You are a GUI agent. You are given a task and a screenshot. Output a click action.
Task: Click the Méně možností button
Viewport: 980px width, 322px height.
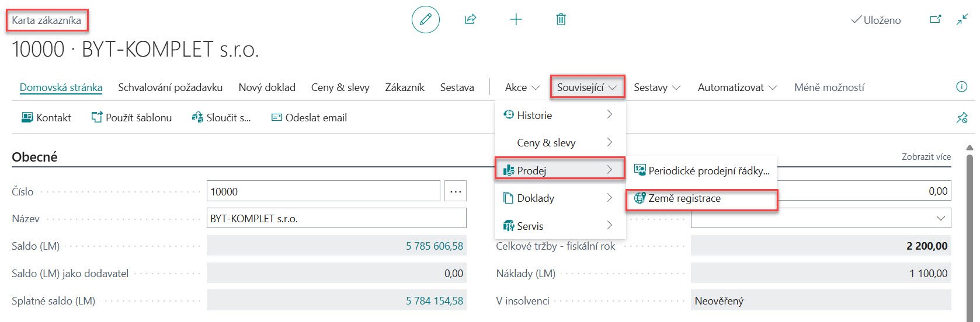coord(829,87)
